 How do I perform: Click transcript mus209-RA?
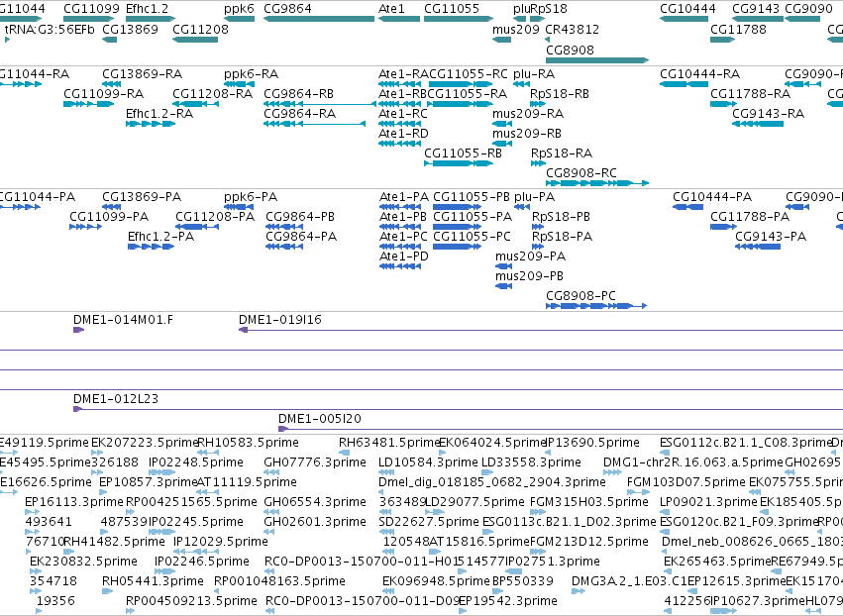502,124
